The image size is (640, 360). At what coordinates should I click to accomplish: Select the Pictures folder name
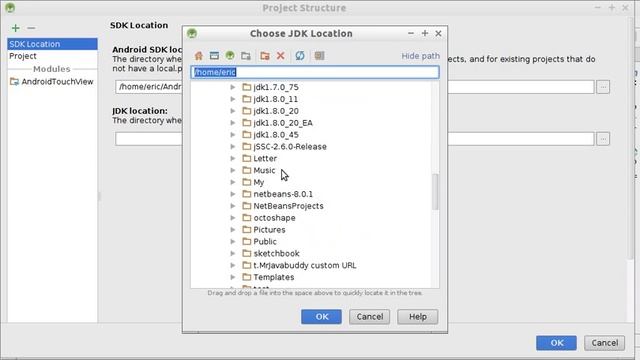coord(269,229)
